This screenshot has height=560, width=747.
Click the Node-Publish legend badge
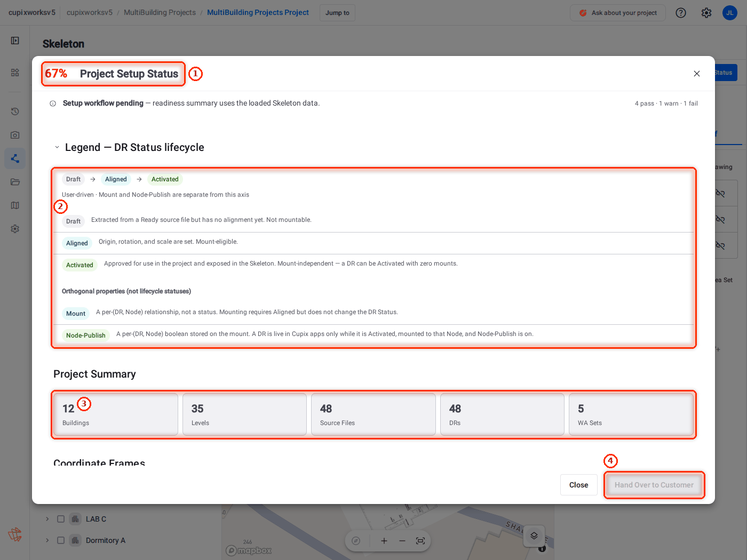pyautogui.click(x=86, y=335)
